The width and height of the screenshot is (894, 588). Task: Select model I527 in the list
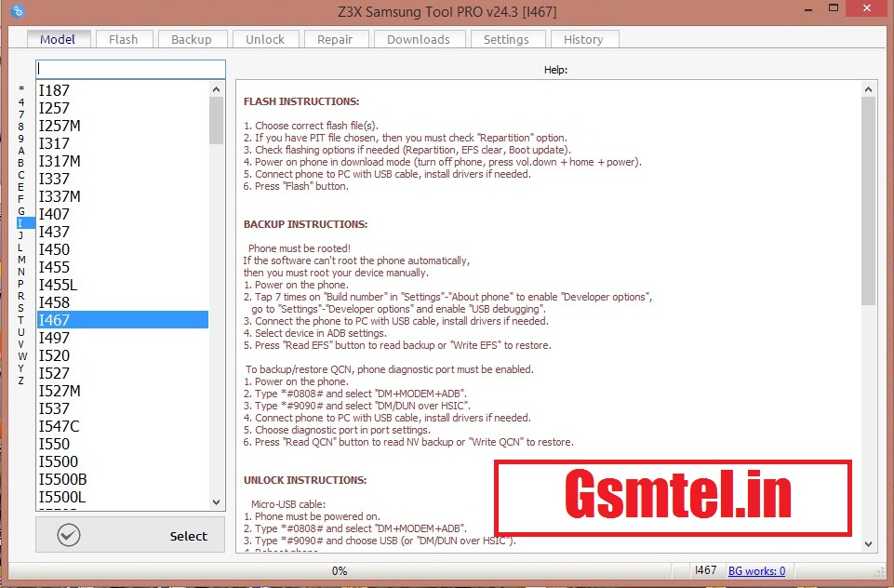point(123,374)
